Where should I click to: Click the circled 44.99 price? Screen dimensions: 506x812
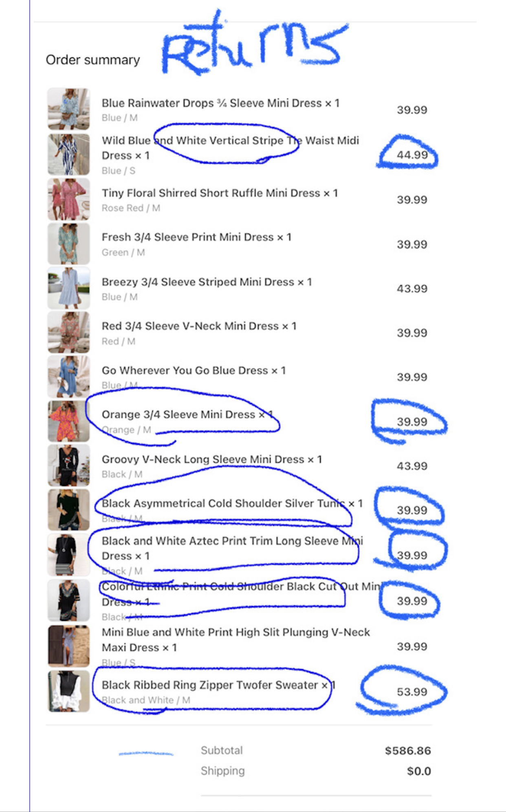pos(412,155)
